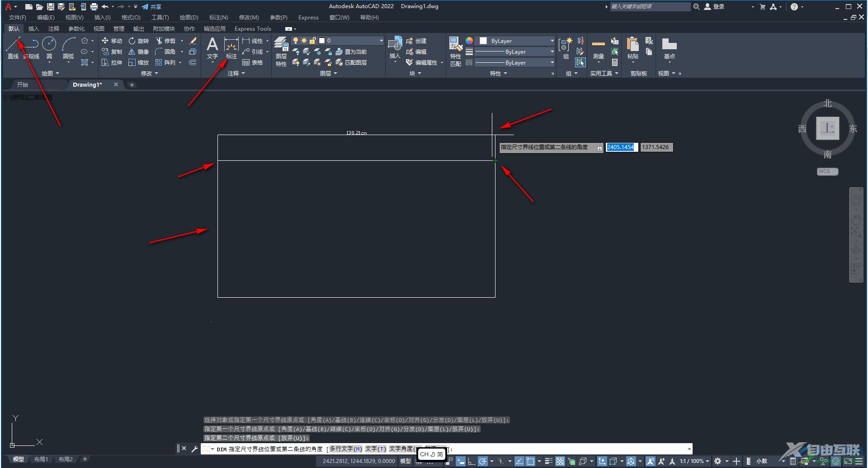This screenshot has height=468, width=868.
Task: Select the 圆弧 arc tool
Action: [68, 48]
